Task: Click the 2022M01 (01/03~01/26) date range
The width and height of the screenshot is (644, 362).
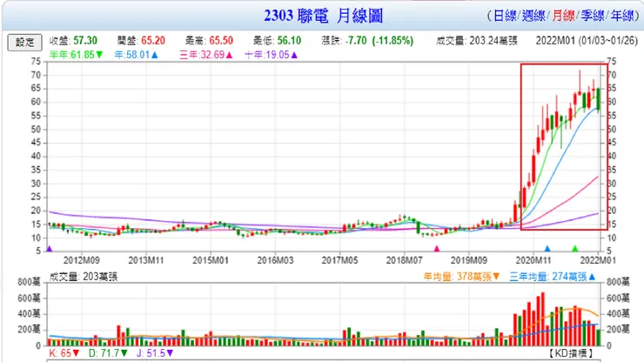Action: pos(587,41)
